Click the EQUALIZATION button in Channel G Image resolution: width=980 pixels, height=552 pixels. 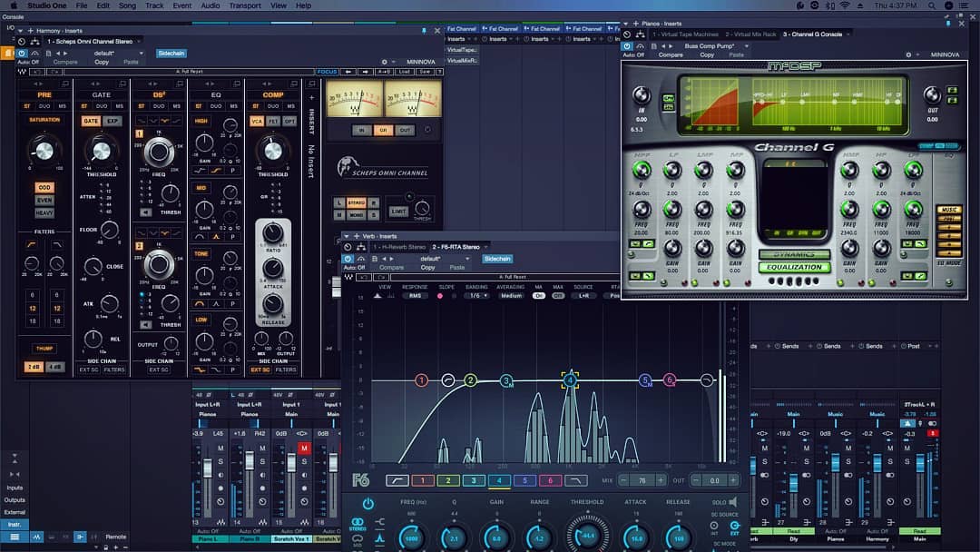pyautogui.click(x=794, y=267)
